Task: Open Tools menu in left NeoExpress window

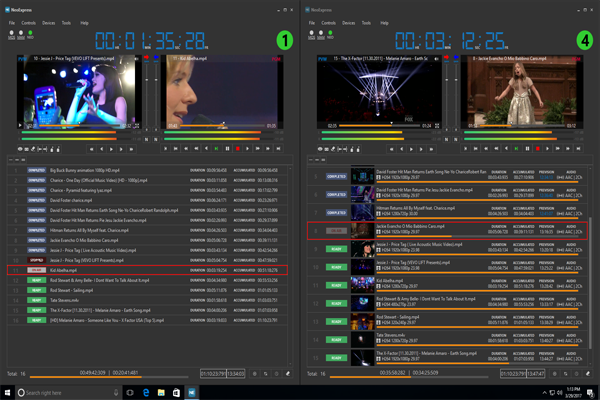Action: click(64, 21)
